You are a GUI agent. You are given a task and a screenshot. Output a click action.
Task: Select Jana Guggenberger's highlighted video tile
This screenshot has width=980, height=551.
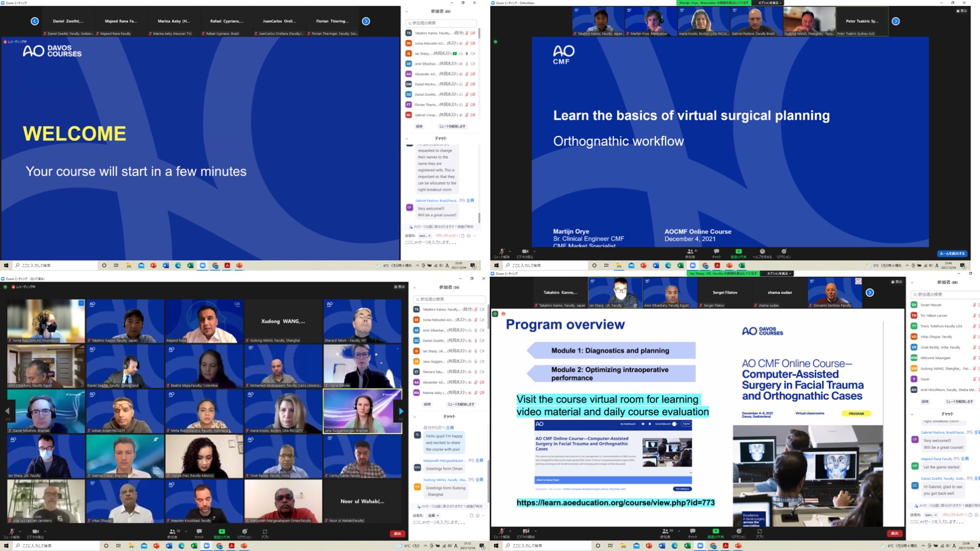coord(362,411)
